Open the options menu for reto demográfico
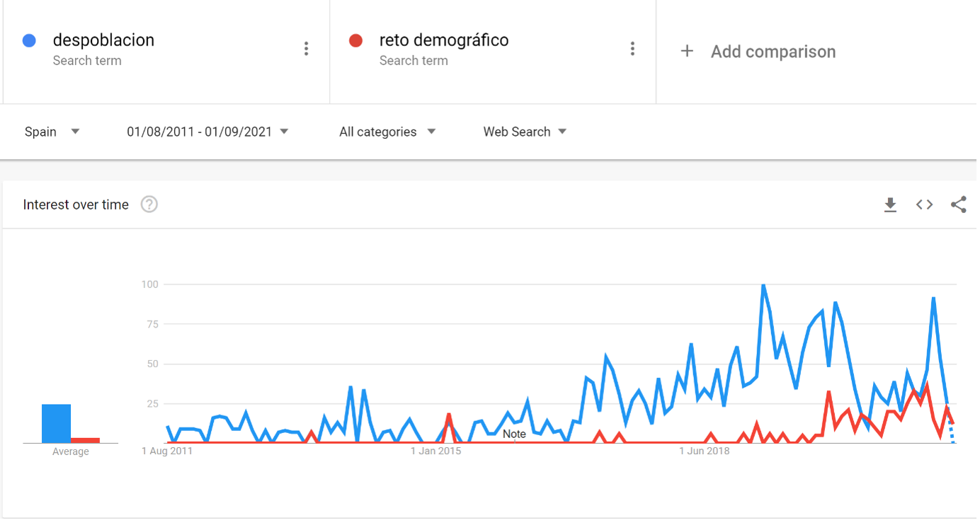980x525 pixels. point(632,49)
